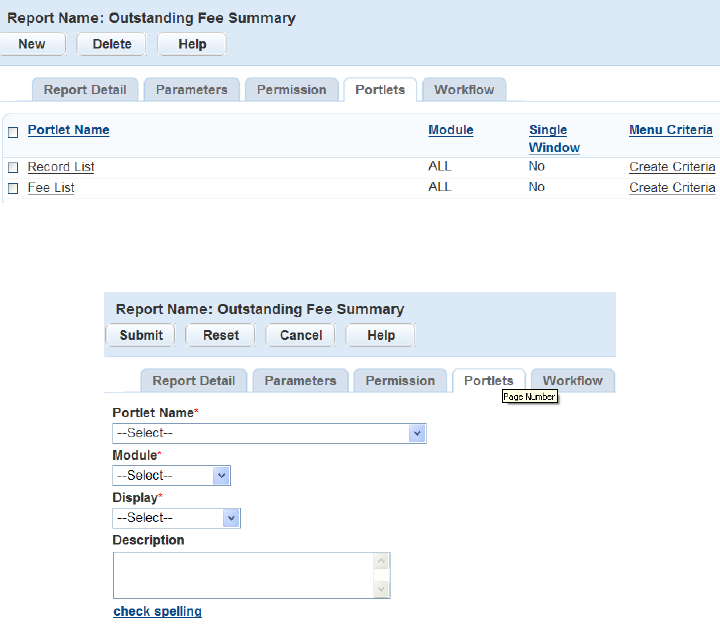Select the Permission tab in top panel
Viewport: 720px width, 625px height.
click(291, 90)
